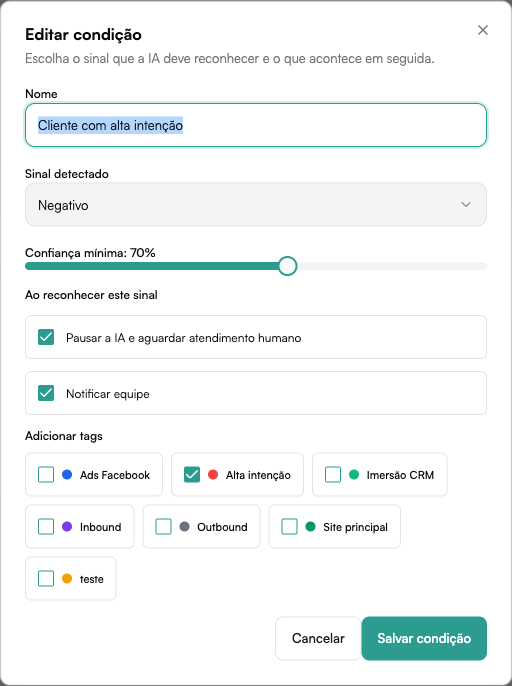
Task: Click the Cancelar button
Action: coord(318,638)
